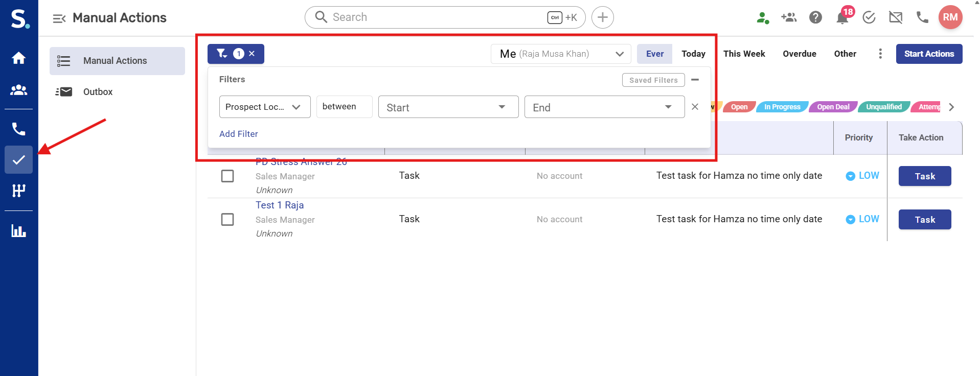
Task: Select the Other tab
Action: point(845,54)
